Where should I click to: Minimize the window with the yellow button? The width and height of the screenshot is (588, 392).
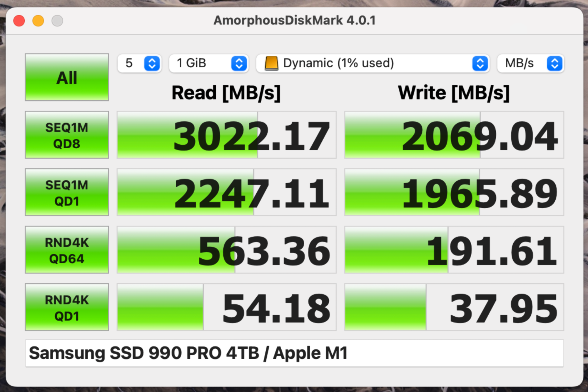coord(38,21)
